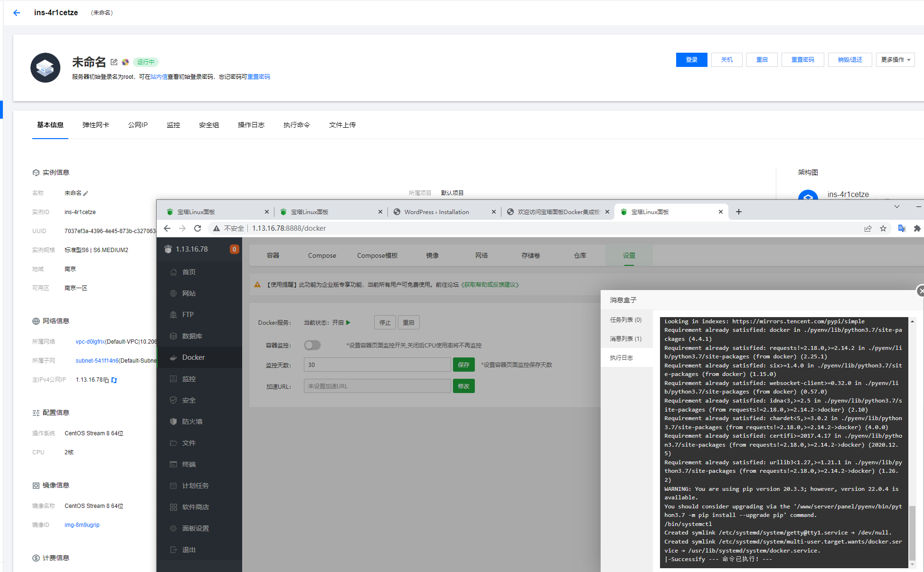Click the not secure warning icon in address bar
Viewport: 924px width, 572px height.
coord(217,228)
